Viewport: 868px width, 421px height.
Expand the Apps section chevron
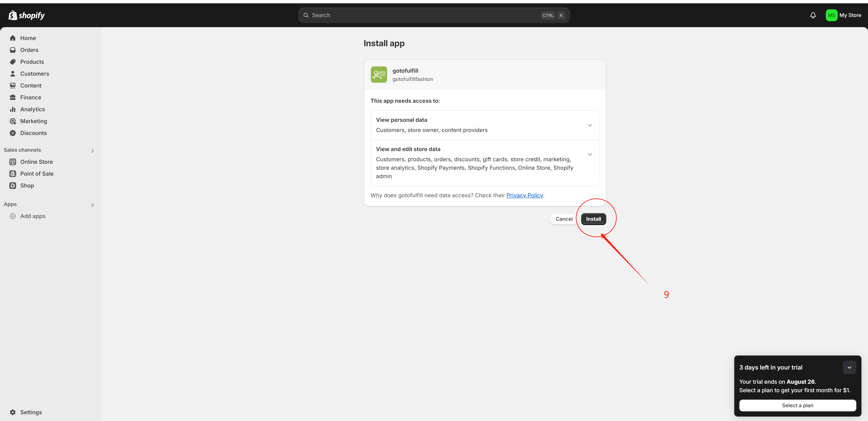(92, 205)
